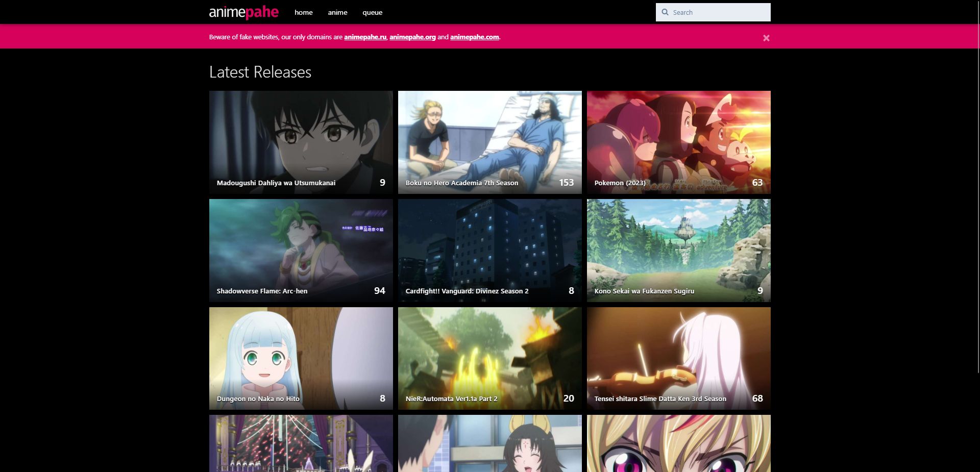Open Madougushi Dahliya wa Utsumukanai thumbnail
This screenshot has width=980, height=472.
coord(301,142)
